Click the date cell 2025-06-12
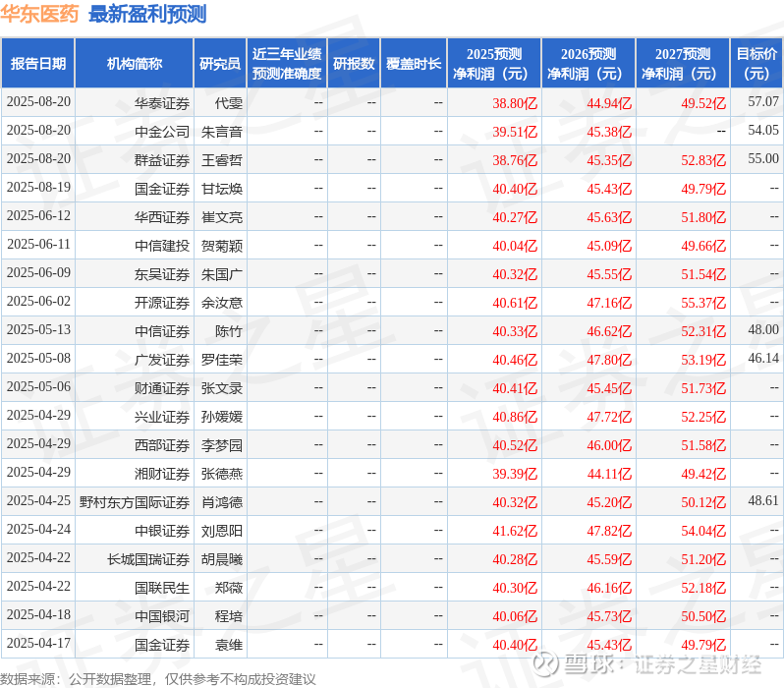 click(38, 215)
